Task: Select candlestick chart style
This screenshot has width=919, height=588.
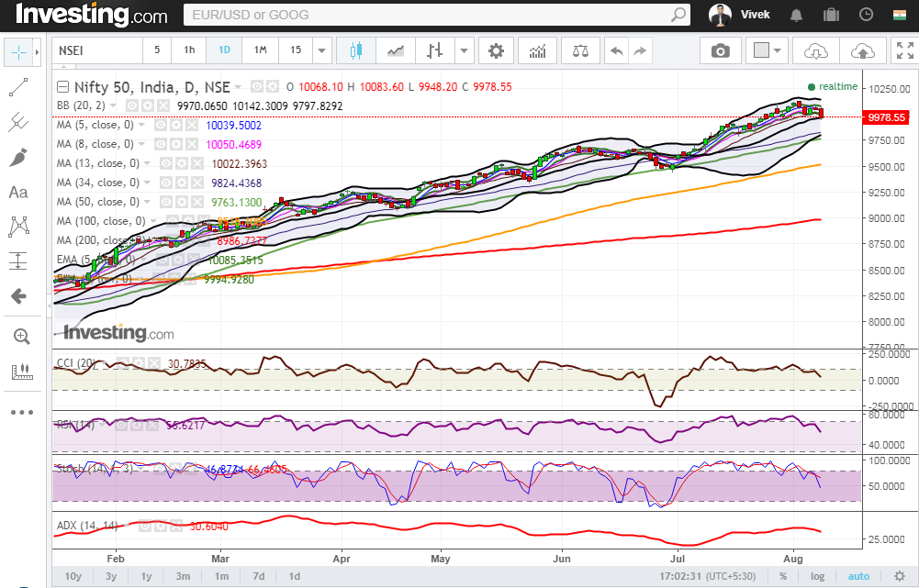Action: point(356,51)
